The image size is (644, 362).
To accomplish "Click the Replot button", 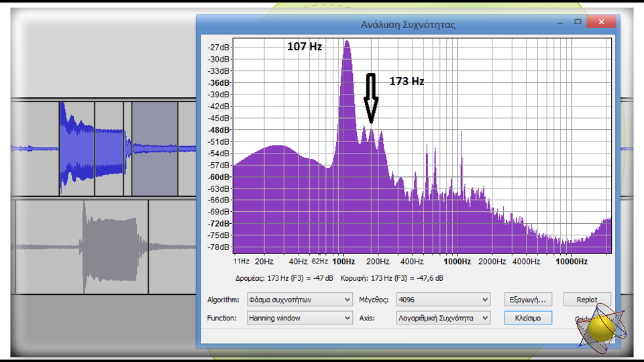I will click(587, 300).
